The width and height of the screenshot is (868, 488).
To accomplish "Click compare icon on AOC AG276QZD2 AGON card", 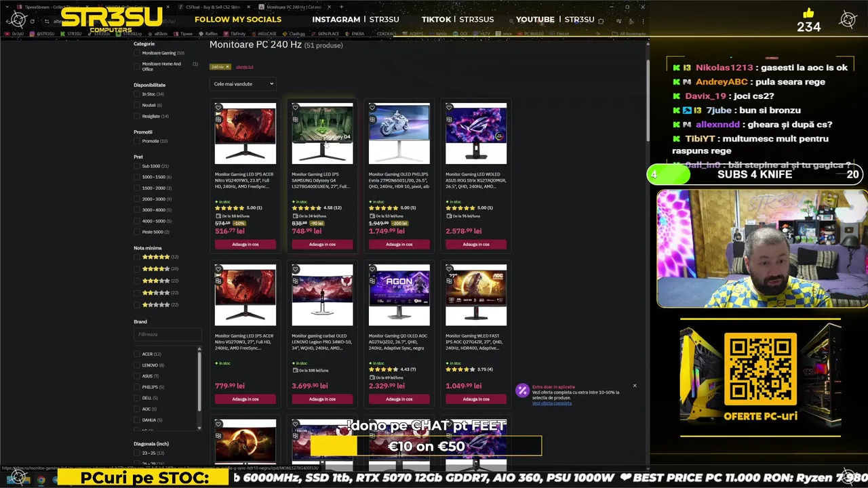I will click(372, 280).
